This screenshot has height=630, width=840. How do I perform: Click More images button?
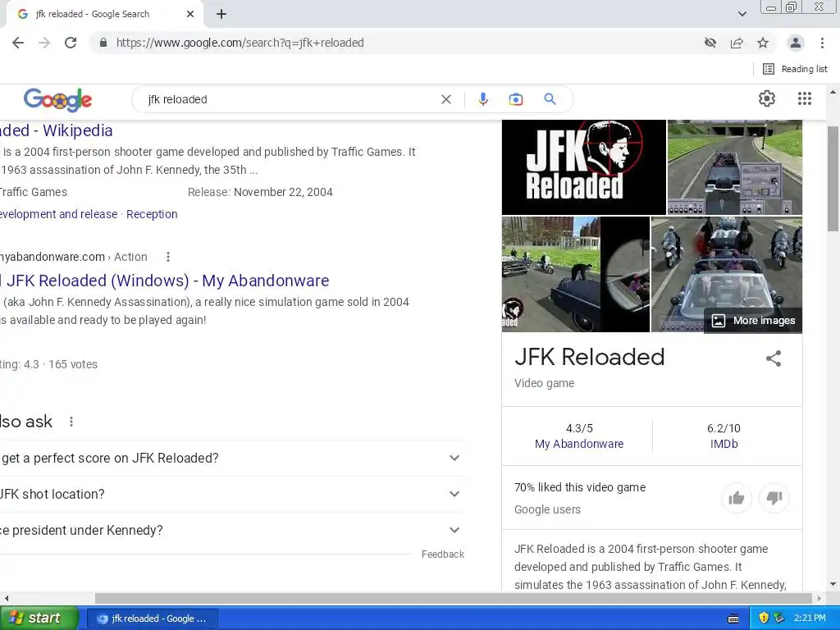753,321
